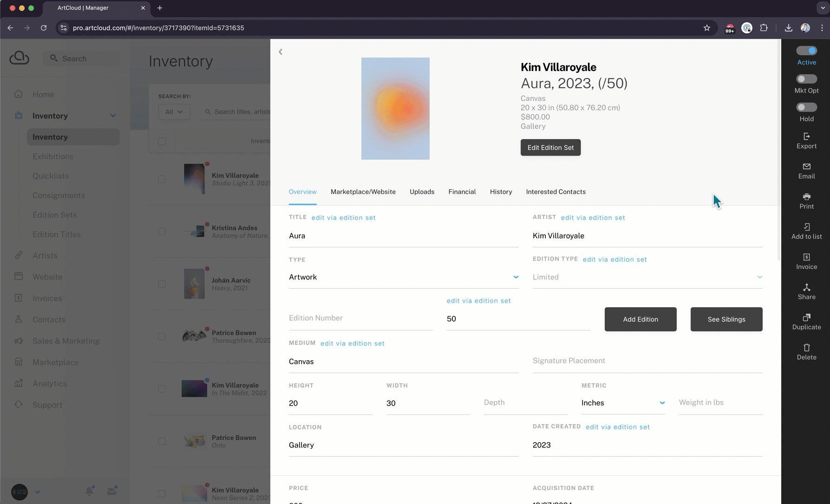The width and height of the screenshot is (830, 504).
Task: Click the Email envelope icon
Action: pos(807,166)
